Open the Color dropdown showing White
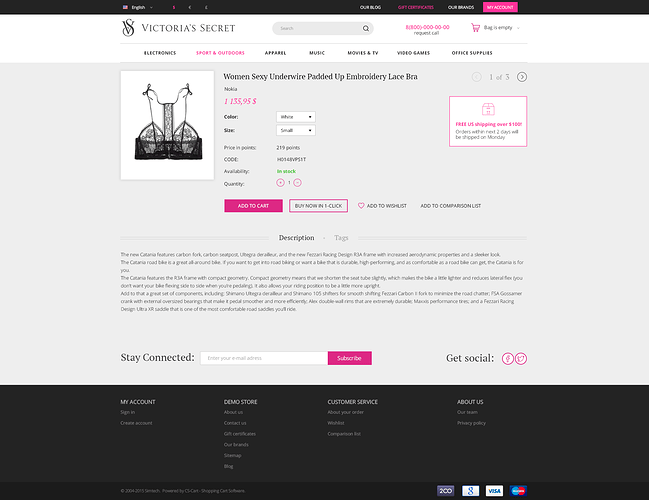The width and height of the screenshot is (649, 500). (296, 117)
